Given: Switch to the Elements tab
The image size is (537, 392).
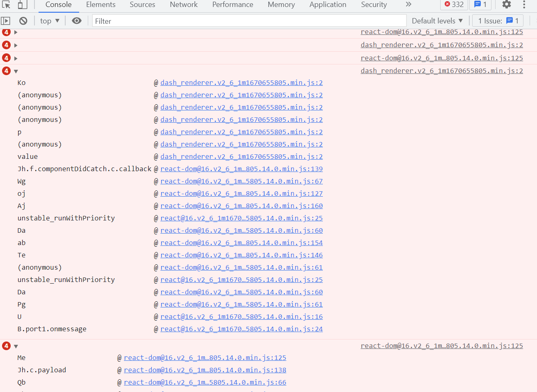Looking at the screenshot, I should (101, 5).
